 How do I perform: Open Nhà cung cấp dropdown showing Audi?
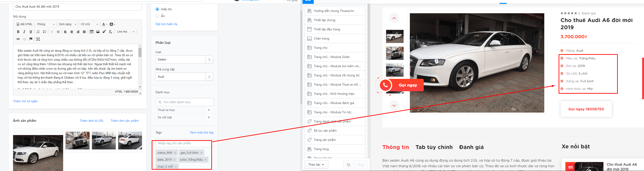coord(184,77)
